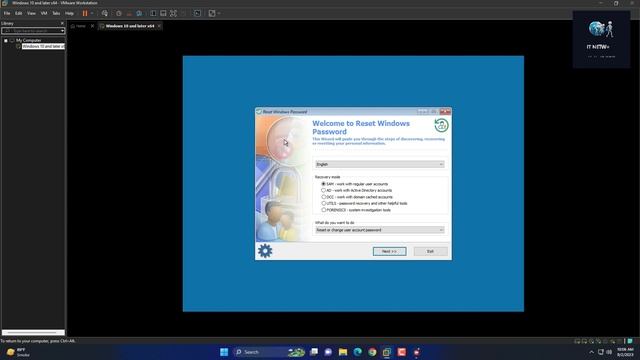The width and height of the screenshot is (640, 360).
Task: Close the Home tab
Action: (92, 26)
